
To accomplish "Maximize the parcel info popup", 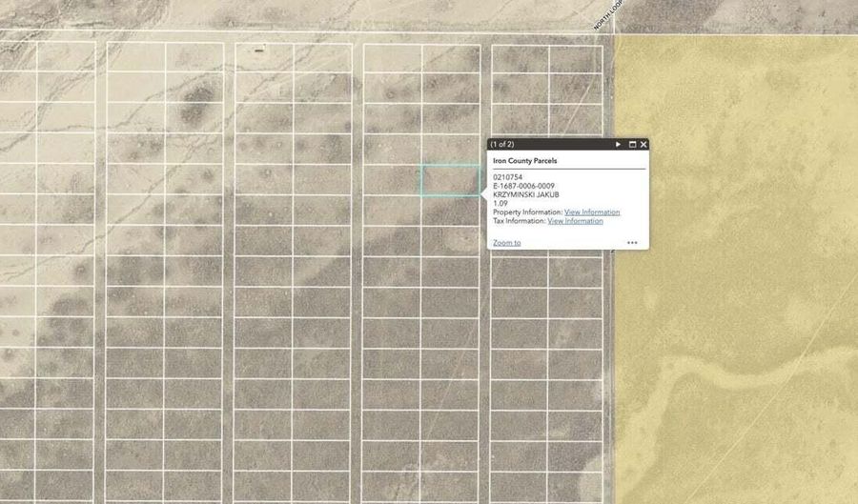I will tap(633, 144).
